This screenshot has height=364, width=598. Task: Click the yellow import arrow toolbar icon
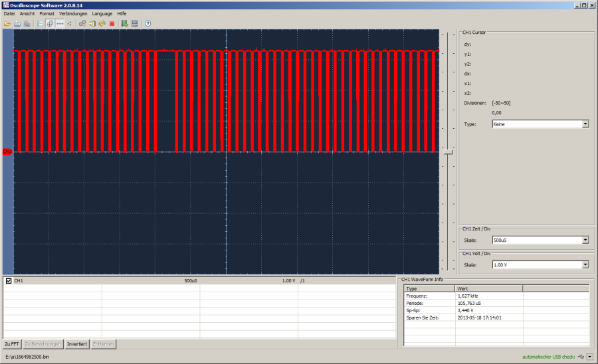[92, 23]
